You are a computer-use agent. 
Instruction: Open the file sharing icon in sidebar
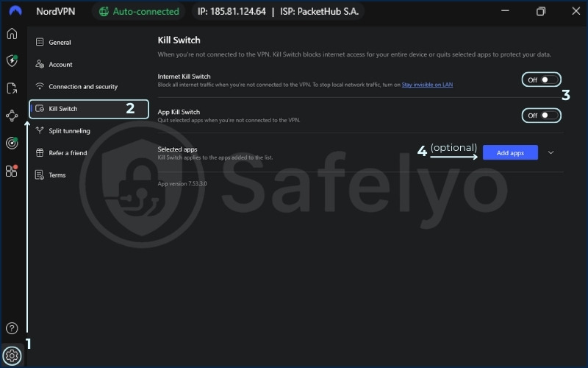click(x=12, y=88)
